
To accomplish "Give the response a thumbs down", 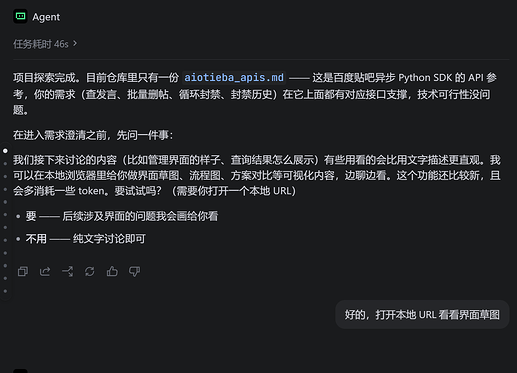I will coord(134,271).
